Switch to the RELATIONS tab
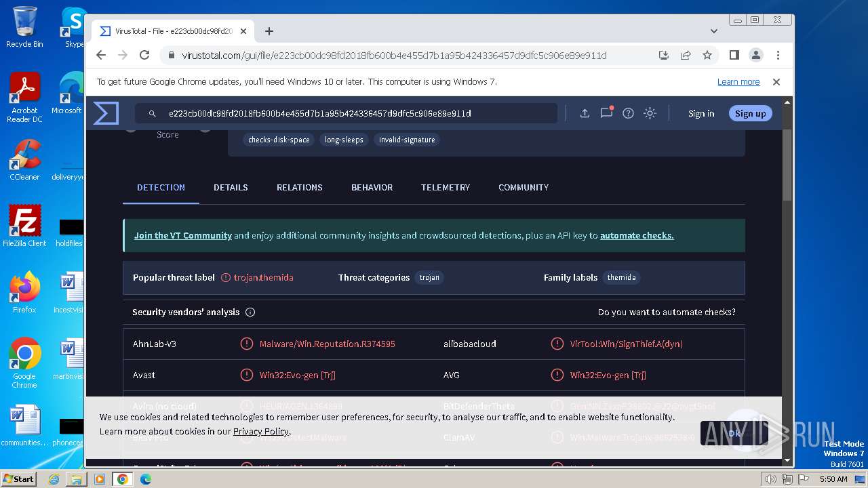This screenshot has width=868, height=488. (x=300, y=188)
